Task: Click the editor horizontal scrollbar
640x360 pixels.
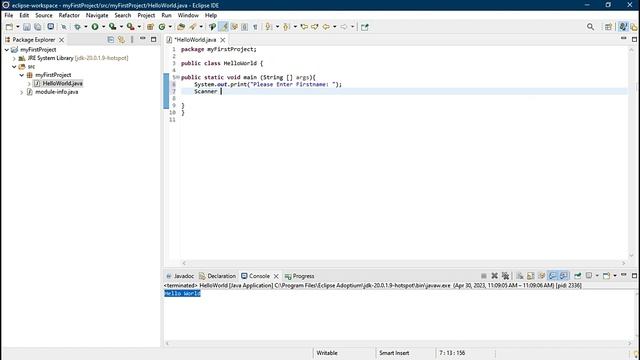Action: click(x=404, y=263)
